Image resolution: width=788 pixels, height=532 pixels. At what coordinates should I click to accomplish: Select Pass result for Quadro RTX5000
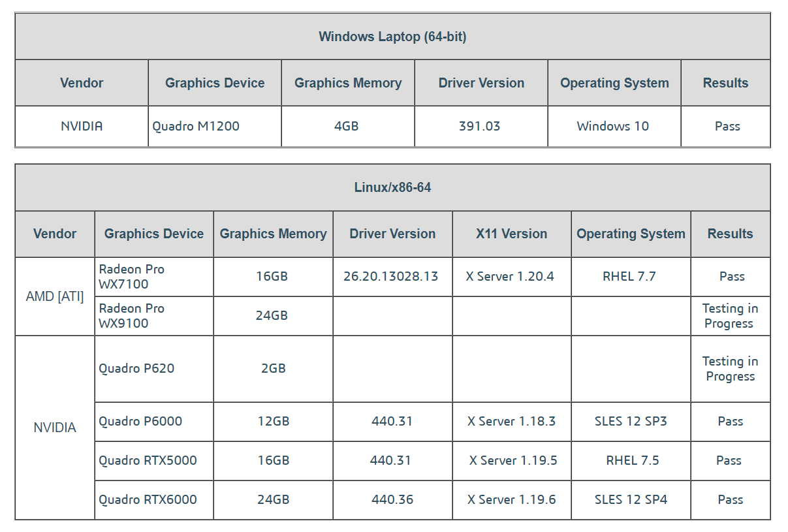(x=731, y=461)
